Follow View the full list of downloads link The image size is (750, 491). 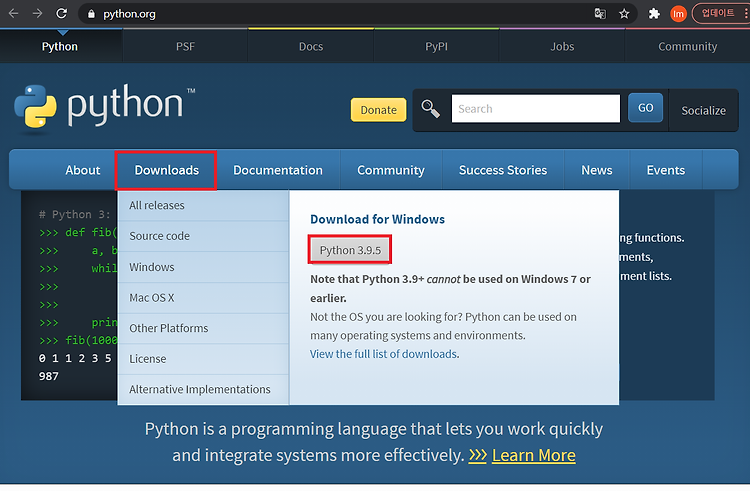point(384,354)
